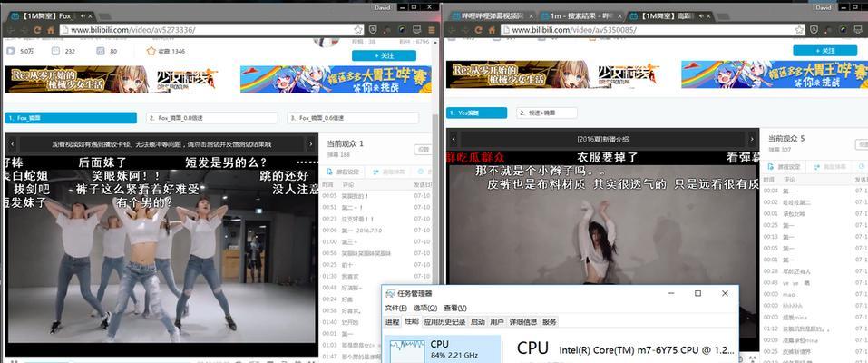Click David profile button in left browser
The width and height of the screenshot is (868, 363).
[x=382, y=7]
